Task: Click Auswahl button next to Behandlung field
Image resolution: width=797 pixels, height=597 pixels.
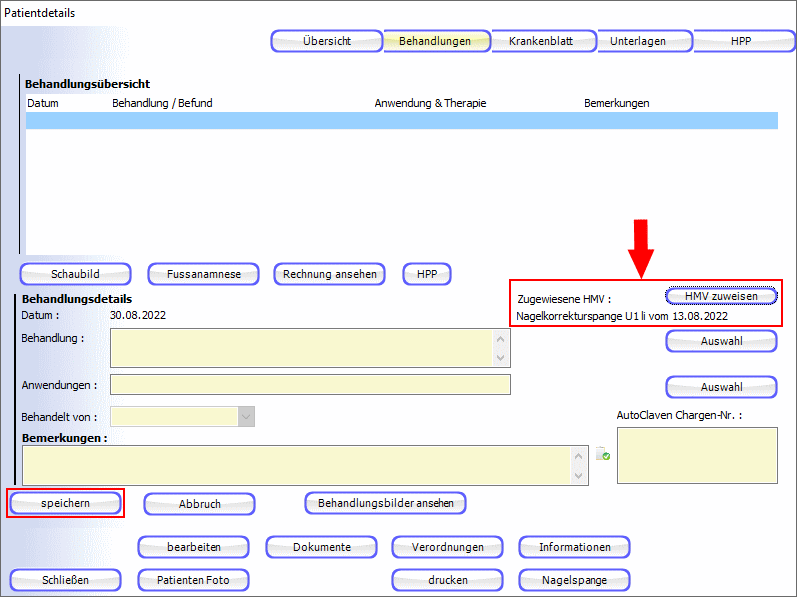Action: pyautogui.click(x=721, y=341)
